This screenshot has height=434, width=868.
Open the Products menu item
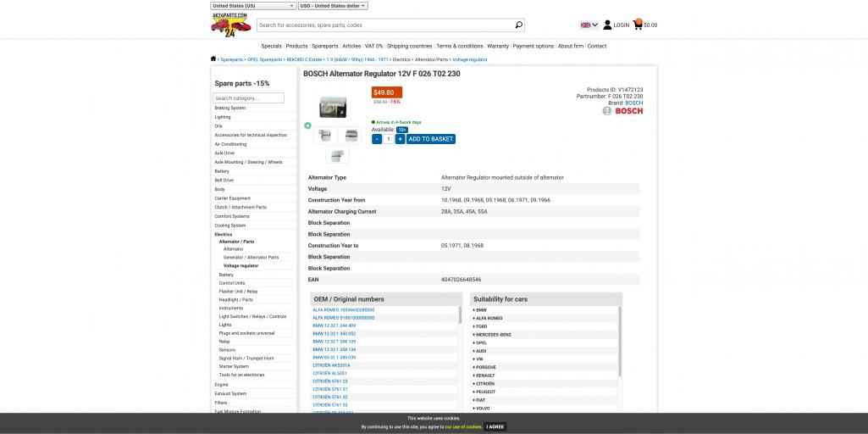point(296,46)
